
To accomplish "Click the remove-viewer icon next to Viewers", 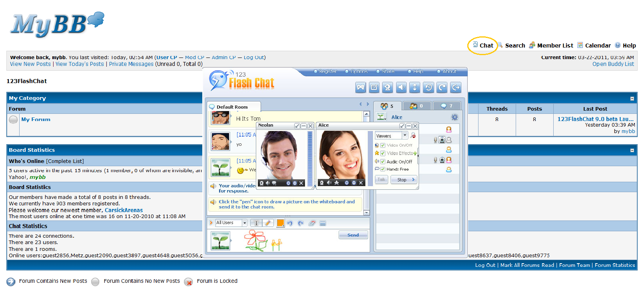I will click(413, 135).
